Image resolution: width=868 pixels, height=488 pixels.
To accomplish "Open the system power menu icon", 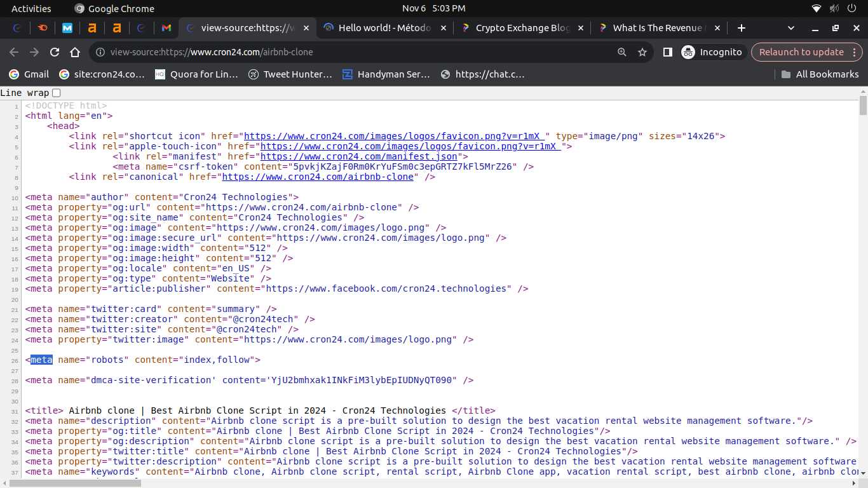I will pos(853,8).
